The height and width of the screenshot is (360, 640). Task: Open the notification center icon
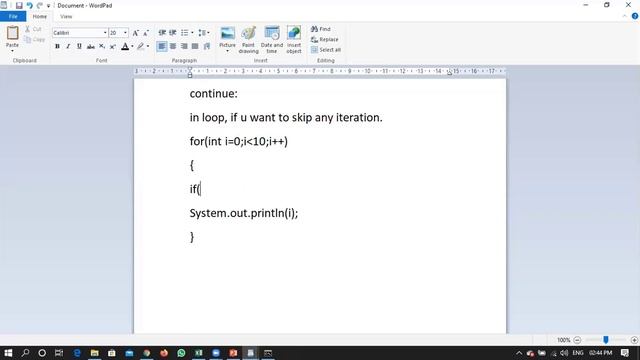tap(624, 353)
